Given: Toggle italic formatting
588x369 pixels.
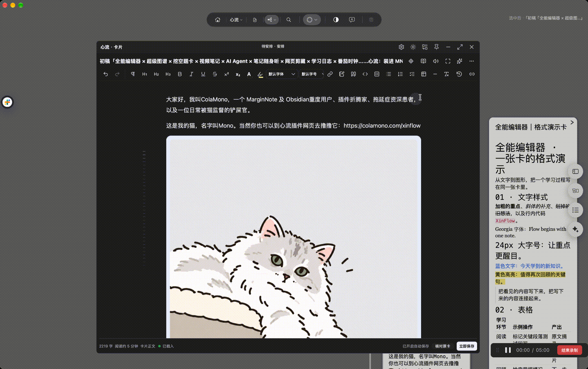Looking at the screenshot, I should [191, 74].
